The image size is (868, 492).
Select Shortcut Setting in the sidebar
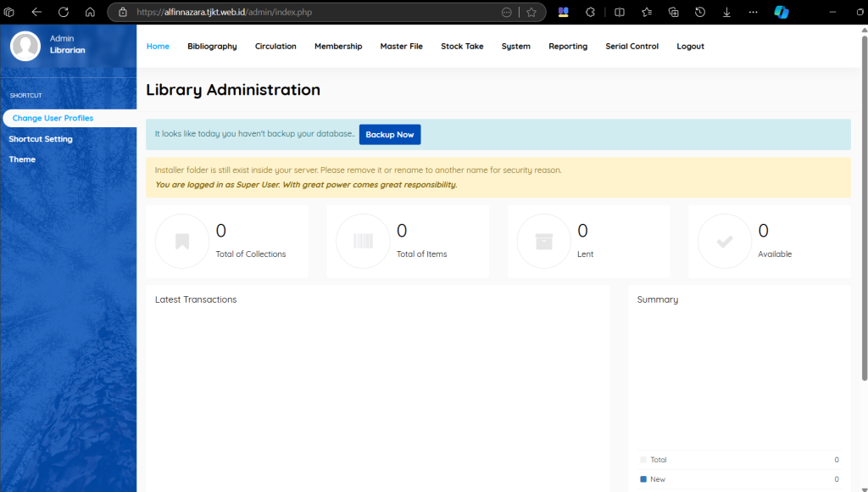pyautogui.click(x=41, y=139)
